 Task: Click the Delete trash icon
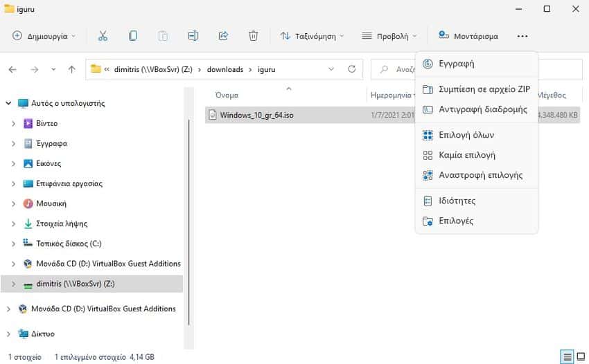pos(253,36)
